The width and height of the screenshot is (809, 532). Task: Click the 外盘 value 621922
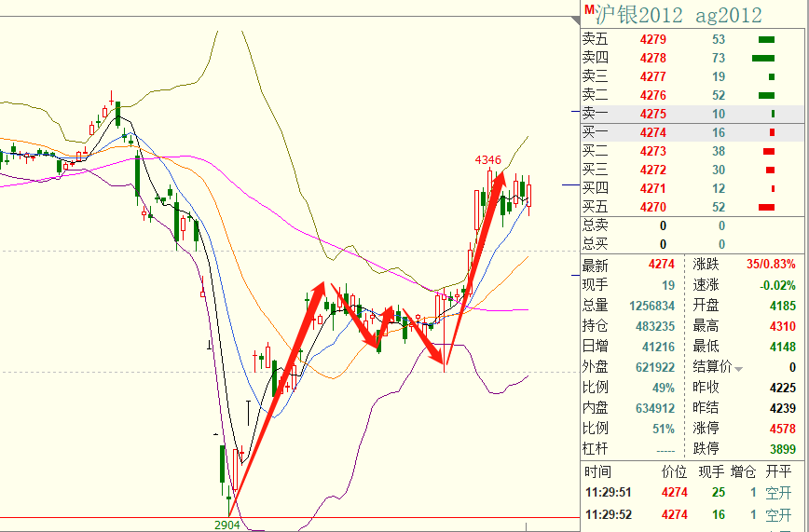[x=654, y=367]
